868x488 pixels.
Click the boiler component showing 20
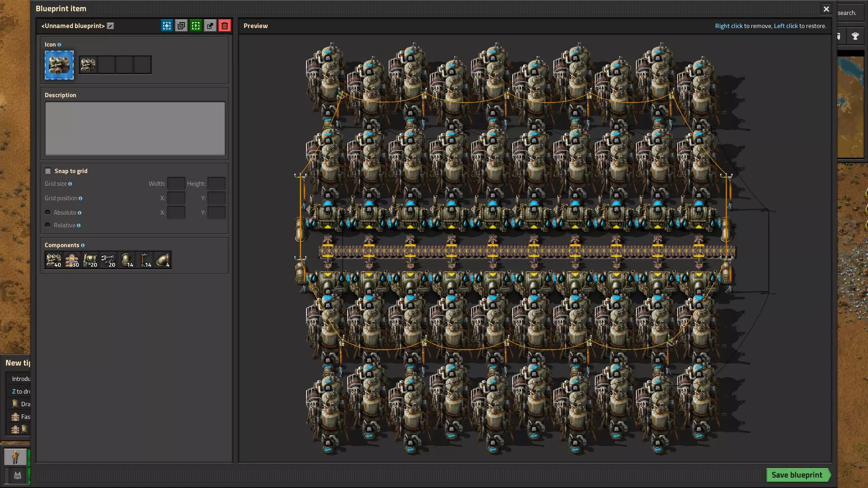pyautogui.click(x=90, y=260)
